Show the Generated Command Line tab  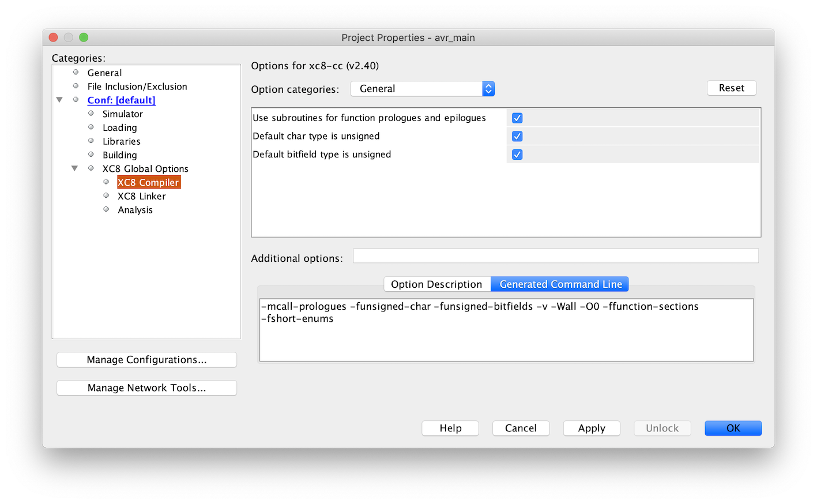coord(560,284)
